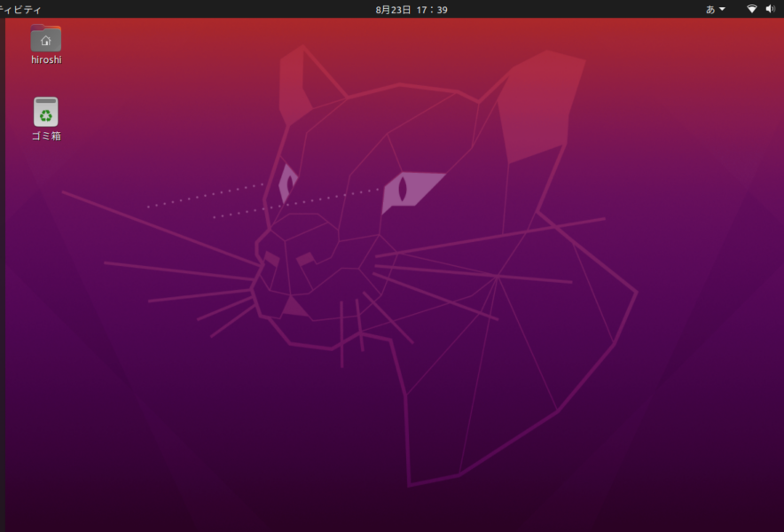Open the 8月23日 17:39 clock calendar
The image size is (784, 532).
point(412,10)
